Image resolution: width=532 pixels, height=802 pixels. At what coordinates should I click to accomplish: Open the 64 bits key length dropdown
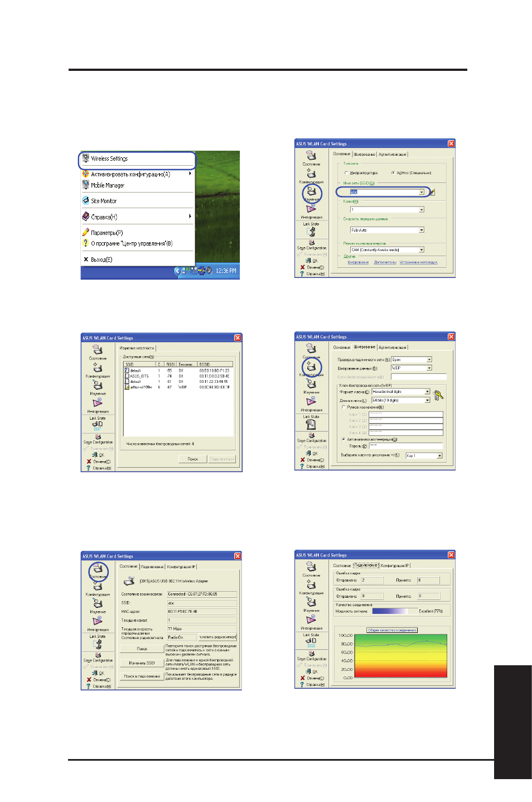[427, 400]
